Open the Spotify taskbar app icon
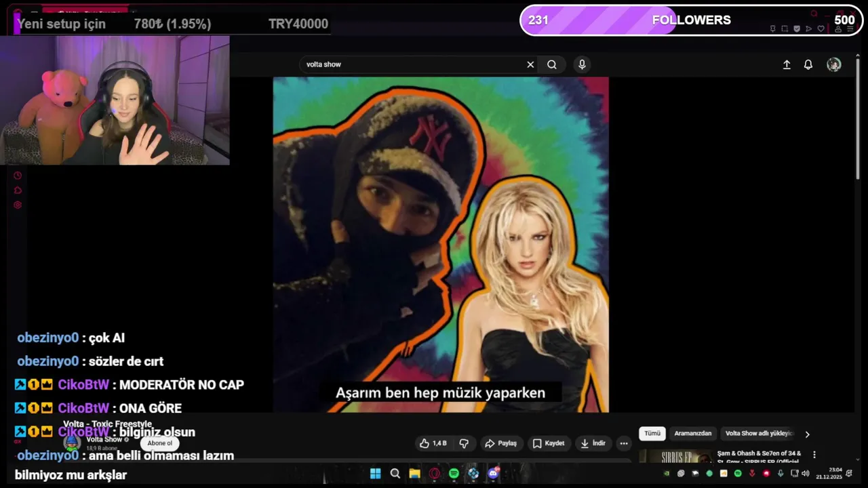868x488 pixels. [454, 474]
